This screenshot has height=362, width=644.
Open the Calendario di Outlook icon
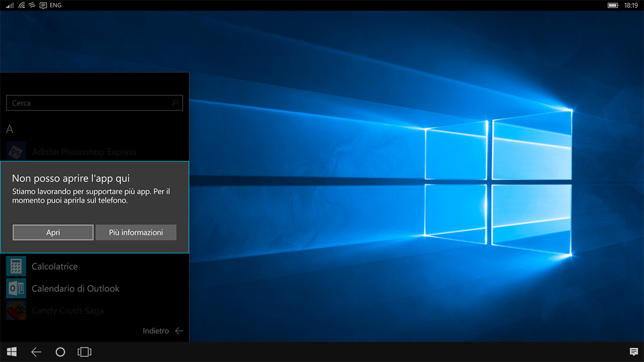tap(16, 289)
